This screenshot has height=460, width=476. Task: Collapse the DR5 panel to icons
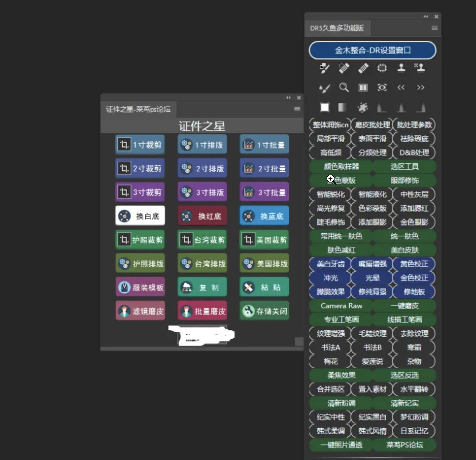pyautogui.click(x=426, y=16)
